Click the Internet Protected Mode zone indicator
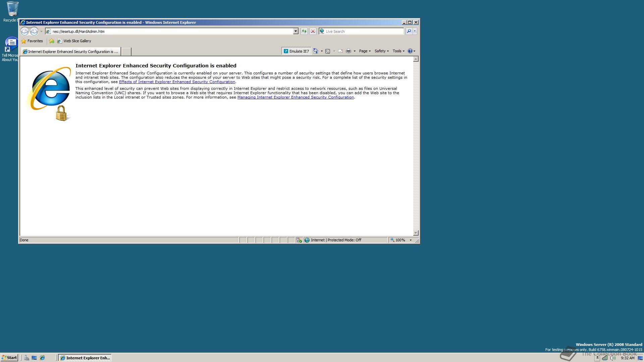 click(x=345, y=240)
